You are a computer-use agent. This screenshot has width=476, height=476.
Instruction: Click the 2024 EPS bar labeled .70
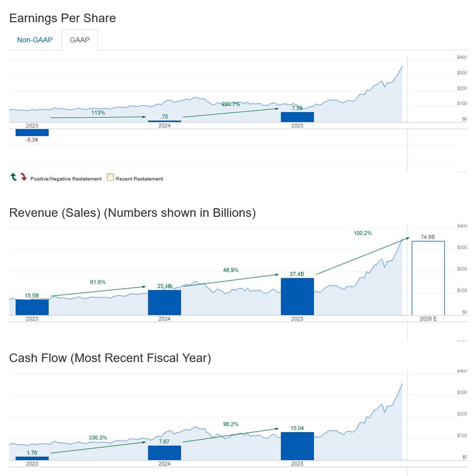164,122
